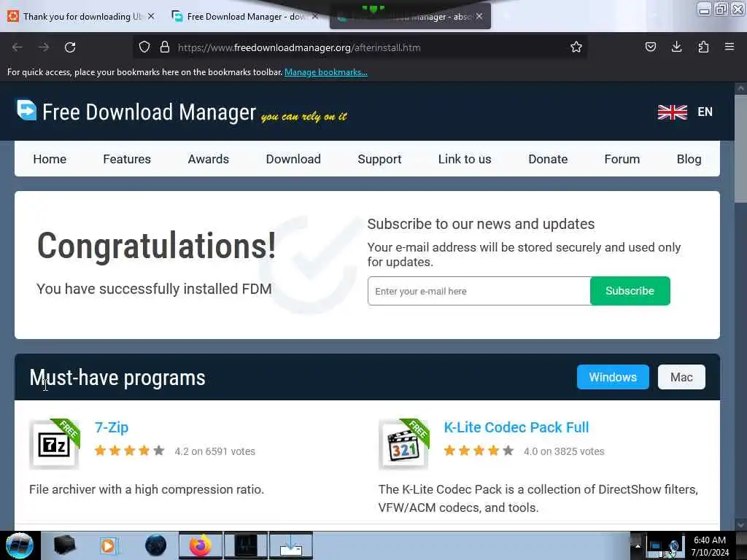
Task: Click the 7-Zip star rating
Action: coord(130,451)
